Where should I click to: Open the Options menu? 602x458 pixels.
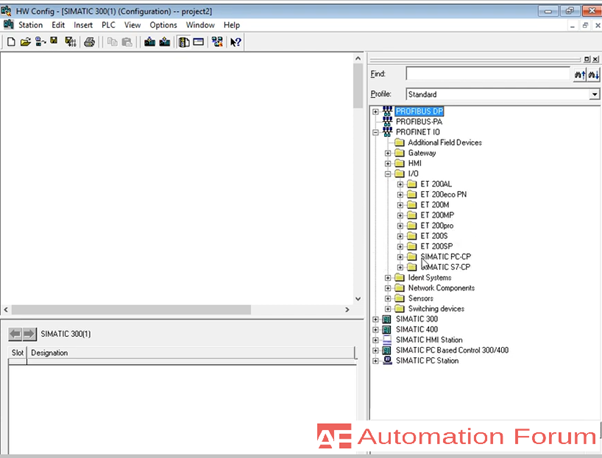point(163,25)
